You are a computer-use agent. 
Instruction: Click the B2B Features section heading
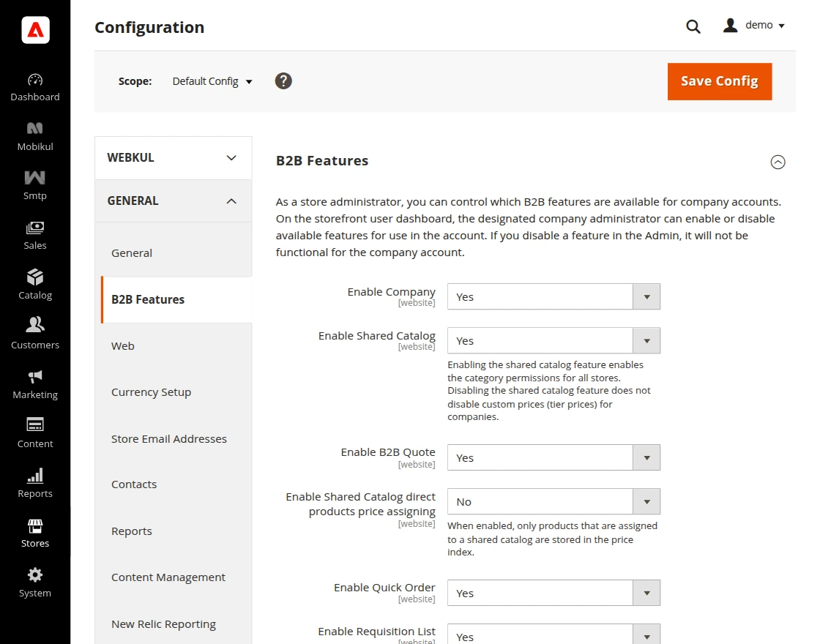322,160
